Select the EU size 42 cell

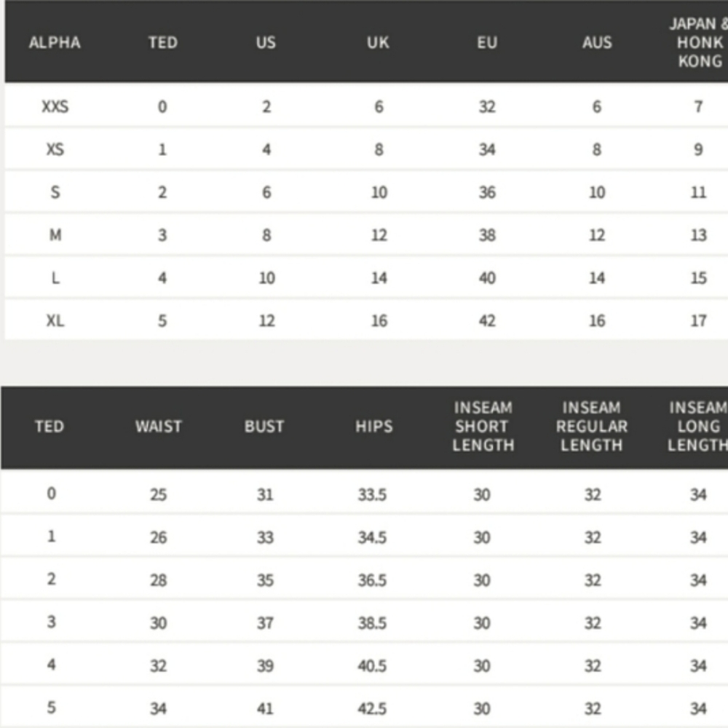coord(487,321)
